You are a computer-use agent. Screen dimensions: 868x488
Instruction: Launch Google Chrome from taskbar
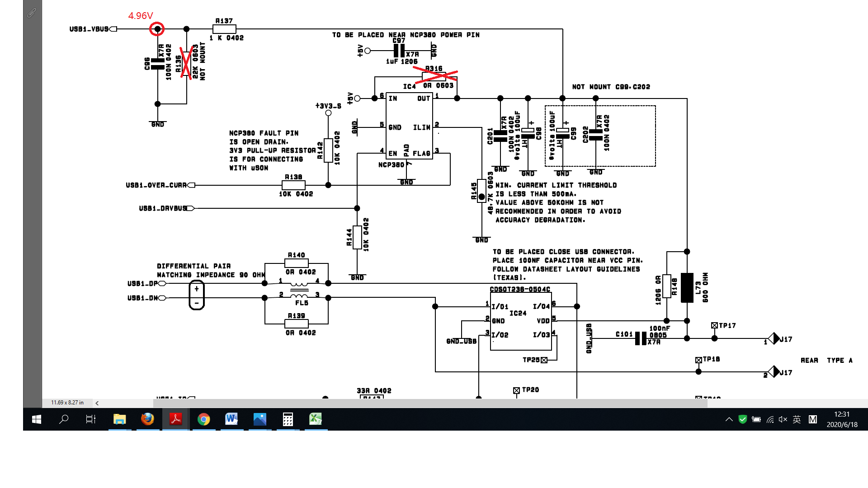click(203, 419)
